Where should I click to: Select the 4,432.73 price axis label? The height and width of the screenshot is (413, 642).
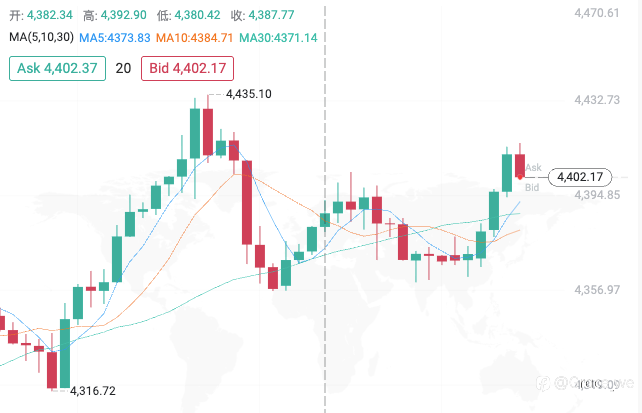tap(597, 100)
